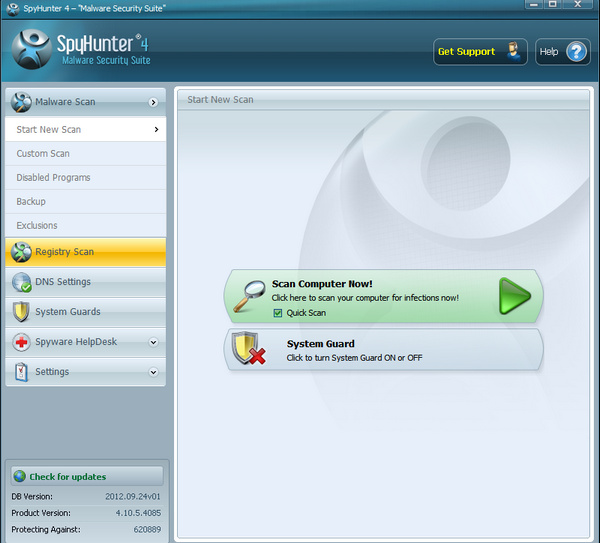Click the Settings checklist icon
The image size is (600, 543).
21,372
